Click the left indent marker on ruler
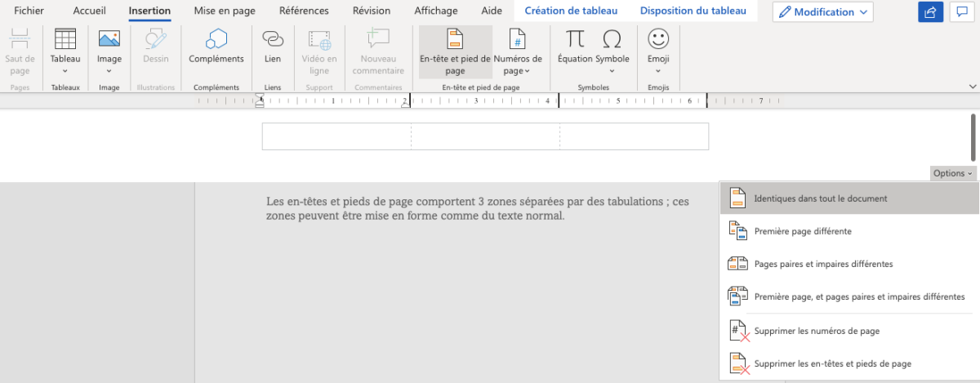This screenshot has height=383, width=980. 260,102
